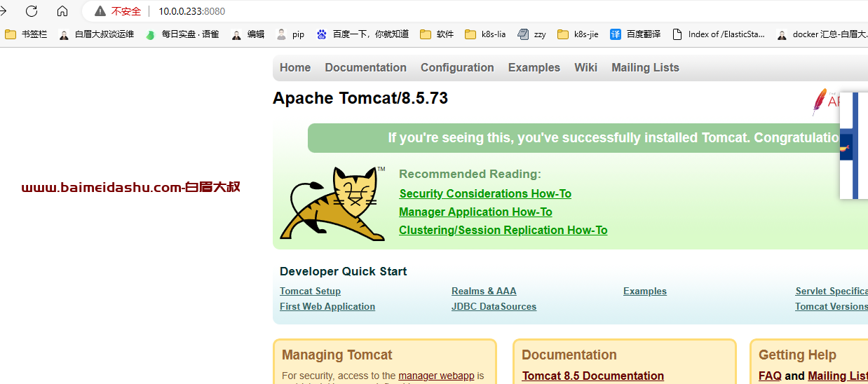Open the Index of /ElasticSta... bookmark

pos(719,34)
